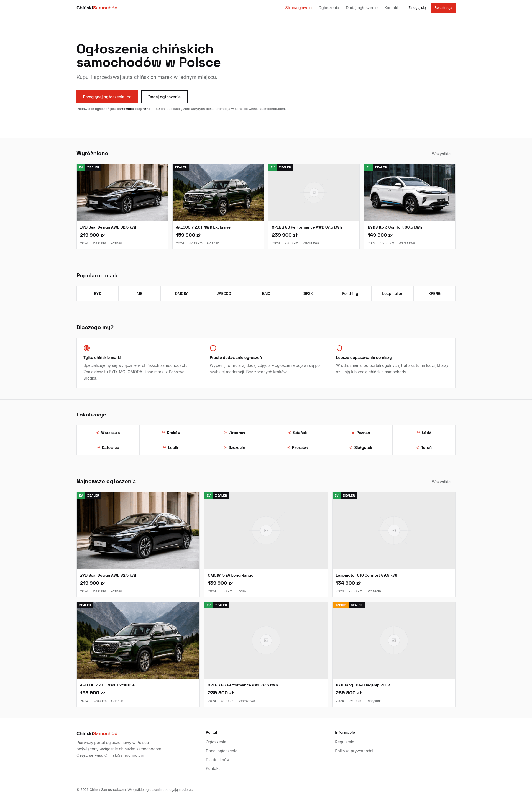Click the target icon above 'Tylko chińskie marki'
Screen dimensions: 532x803
(86, 348)
